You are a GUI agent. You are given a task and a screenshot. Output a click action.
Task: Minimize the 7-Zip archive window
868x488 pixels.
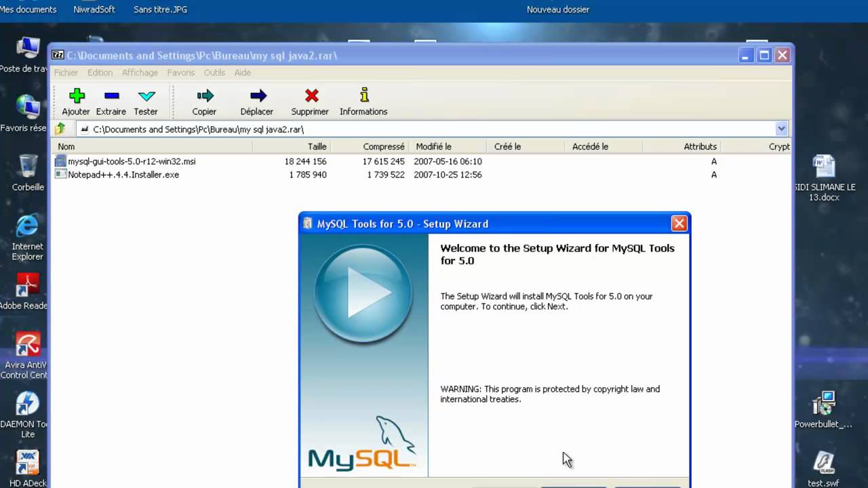coord(747,55)
